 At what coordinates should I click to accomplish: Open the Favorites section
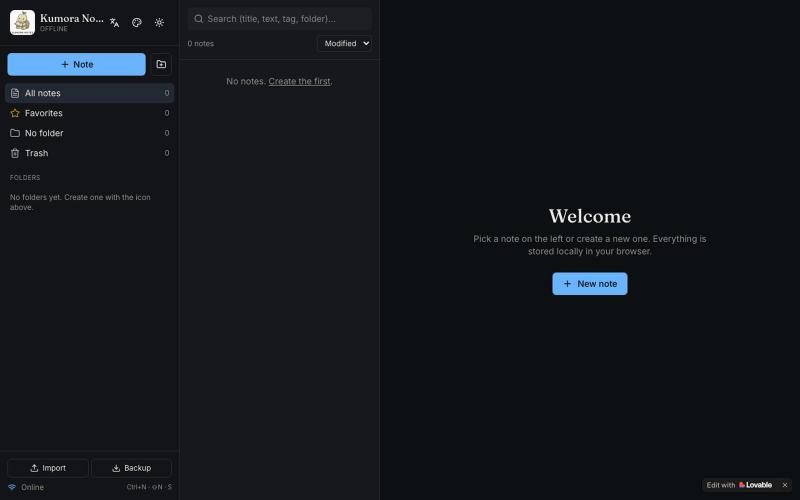pos(89,113)
